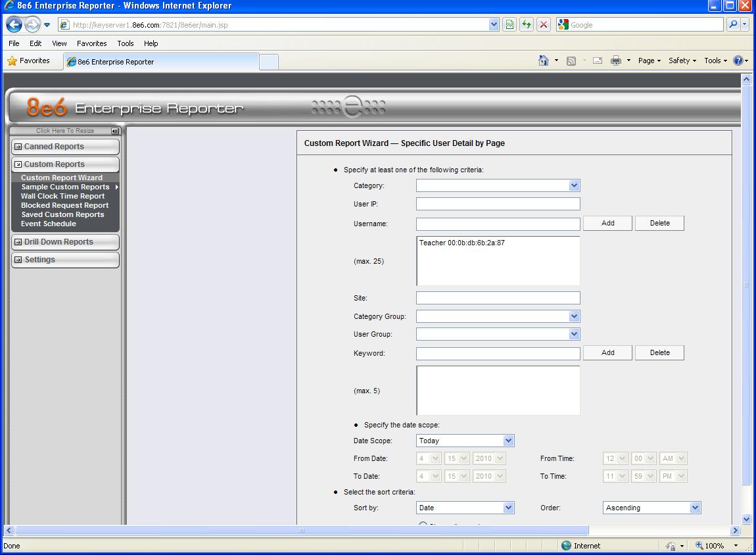
Task: Click the browser Back arrow button
Action: (x=14, y=25)
